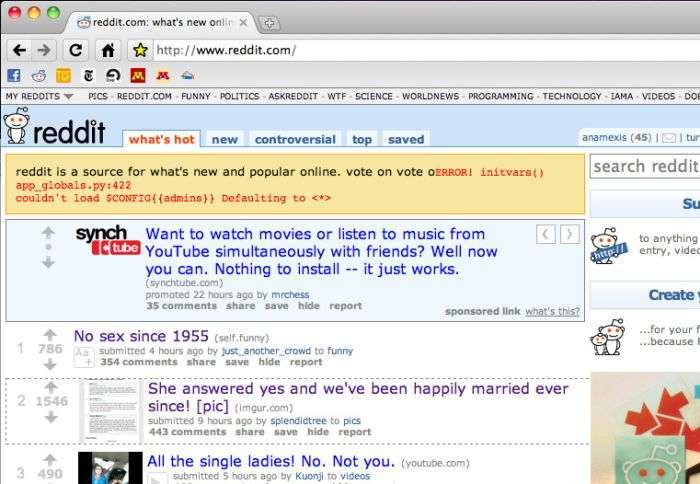Go forward with the browser forward arrow
This screenshot has height=484, width=700.
point(44,50)
